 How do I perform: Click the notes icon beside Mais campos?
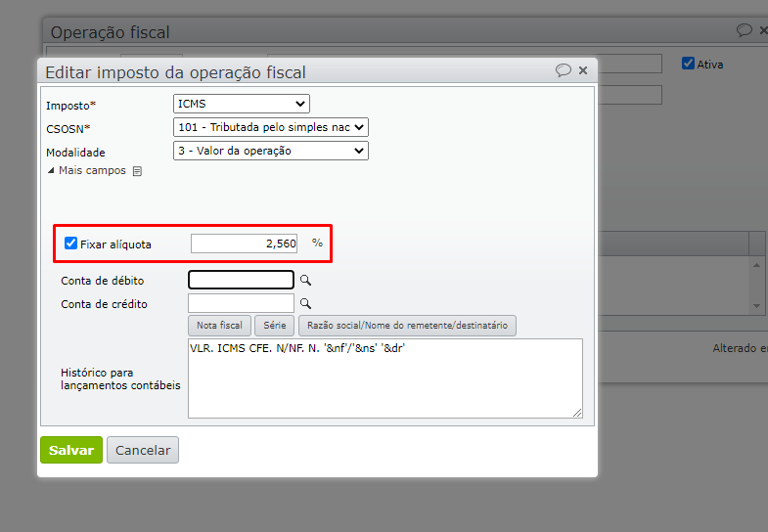click(138, 171)
